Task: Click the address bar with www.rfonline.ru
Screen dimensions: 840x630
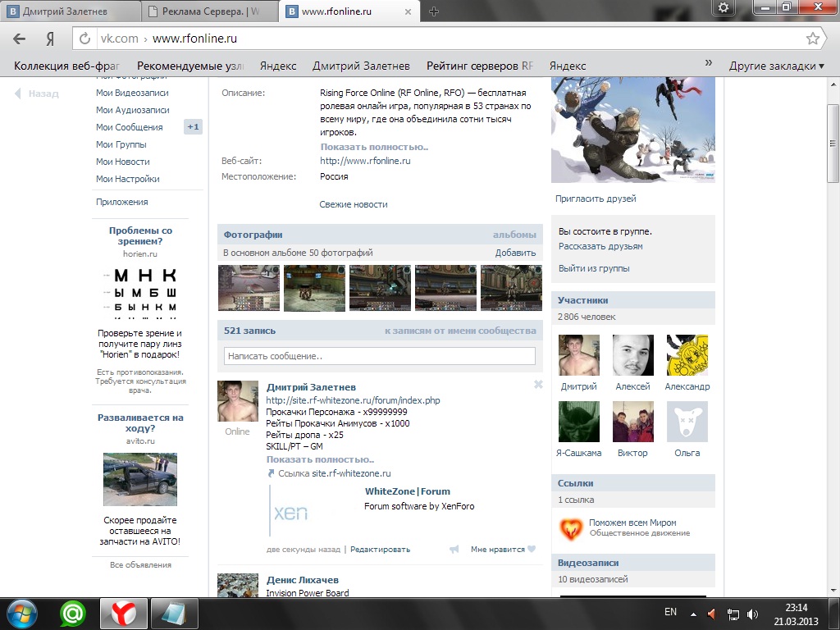Action: (x=450, y=39)
